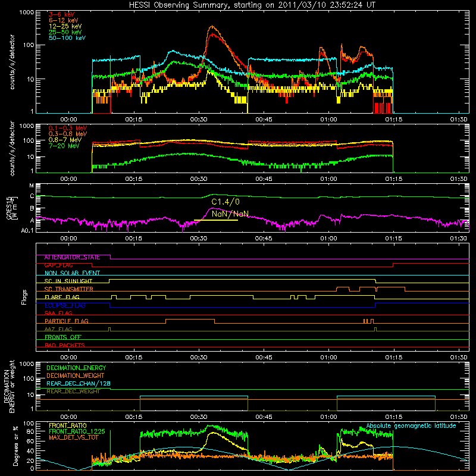Click the FRONT_RATIO_1225 legend label
The height and width of the screenshot is (476, 476).
[x=77, y=431]
